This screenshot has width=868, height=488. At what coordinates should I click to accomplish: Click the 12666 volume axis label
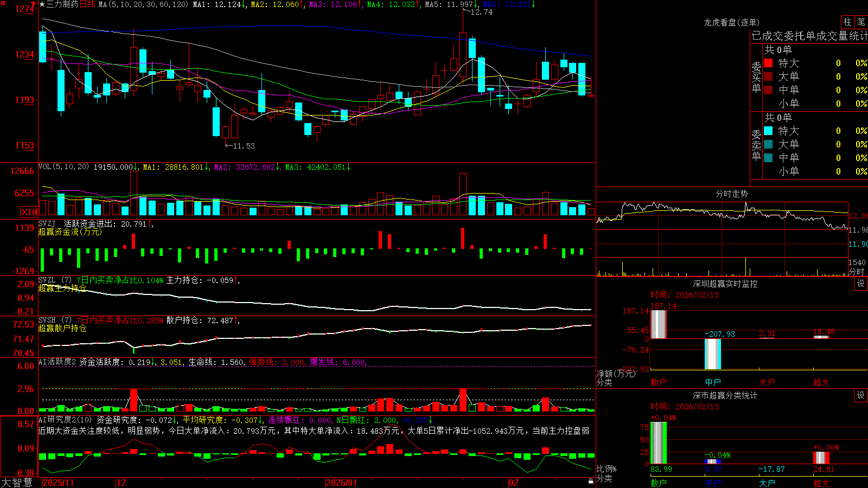click(x=22, y=171)
